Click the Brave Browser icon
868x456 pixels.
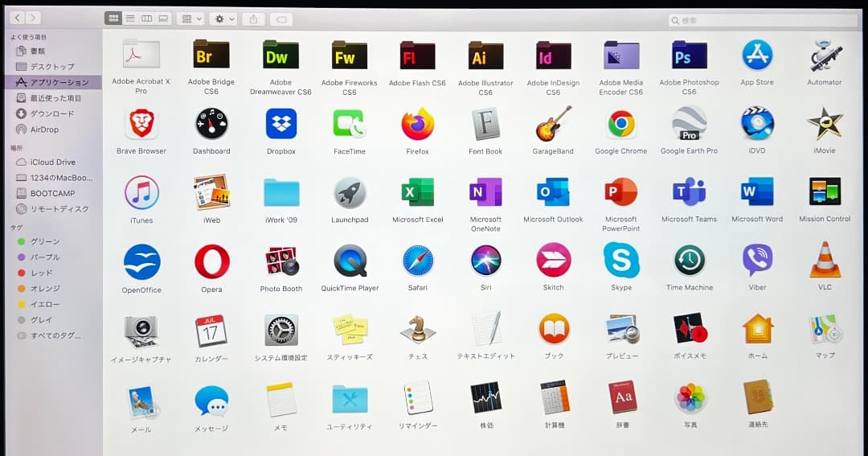coord(141,124)
